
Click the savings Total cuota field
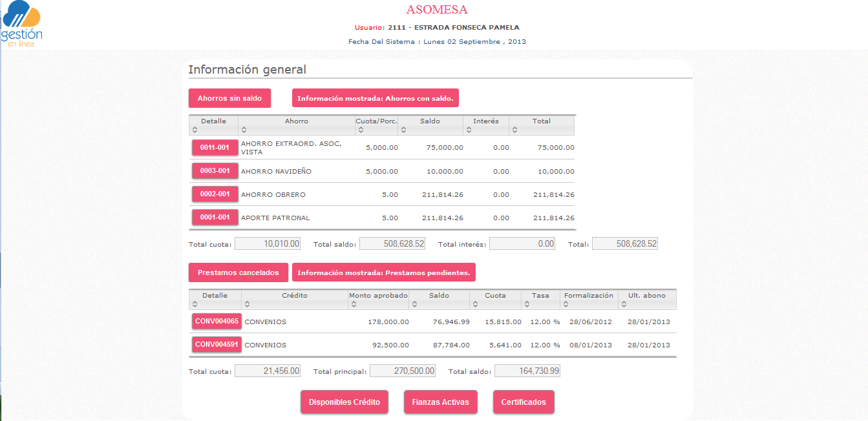coord(268,243)
